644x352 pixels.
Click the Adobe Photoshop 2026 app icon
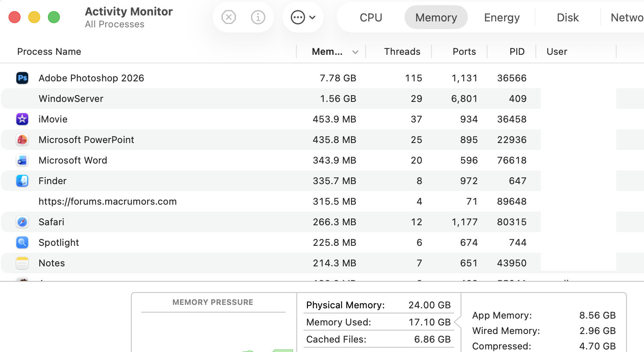point(22,78)
